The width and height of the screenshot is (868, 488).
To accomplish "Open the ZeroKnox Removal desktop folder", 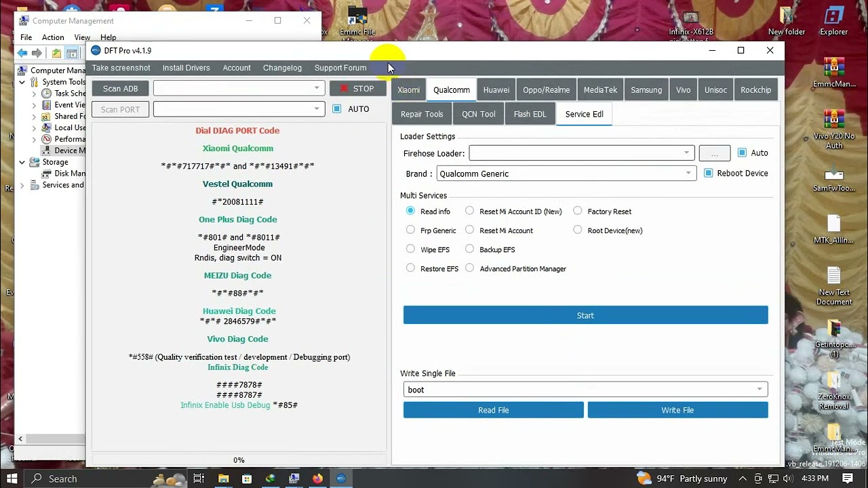I will 834,390.
